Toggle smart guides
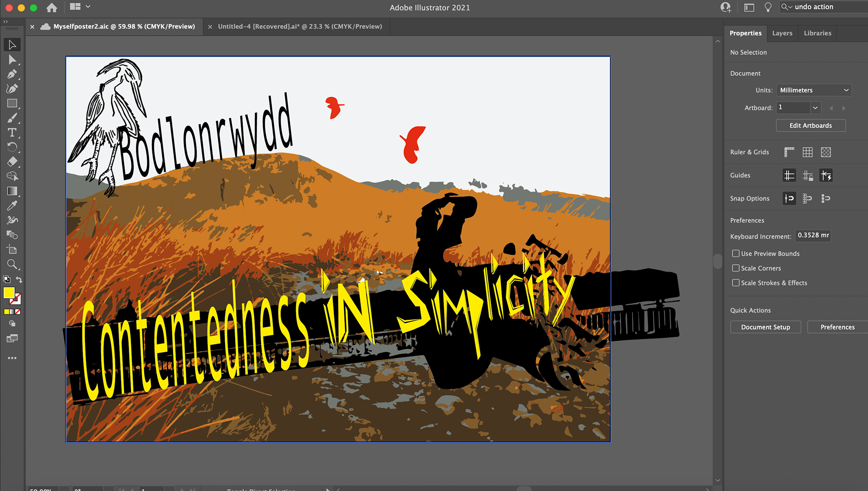 pyautogui.click(x=826, y=175)
